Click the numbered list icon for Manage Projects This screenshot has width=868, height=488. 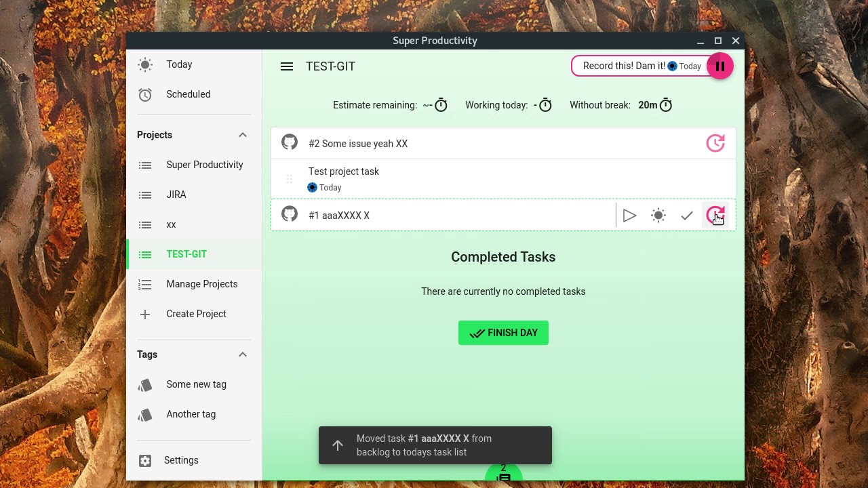pos(145,284)
